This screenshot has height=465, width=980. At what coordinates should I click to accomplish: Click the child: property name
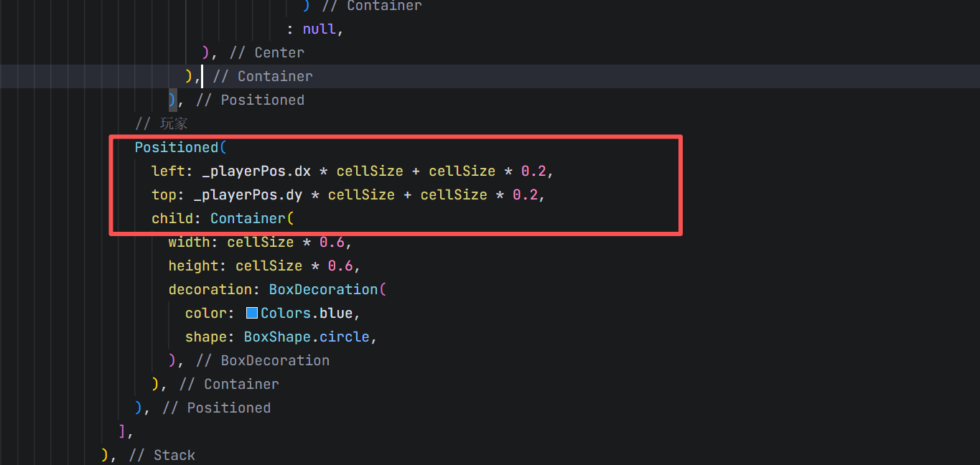pos(177,218)
